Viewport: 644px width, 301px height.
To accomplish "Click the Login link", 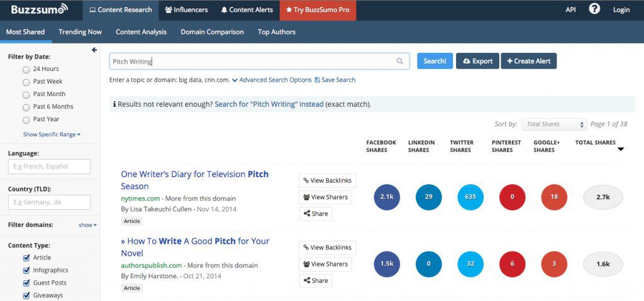I will [621, 10].
